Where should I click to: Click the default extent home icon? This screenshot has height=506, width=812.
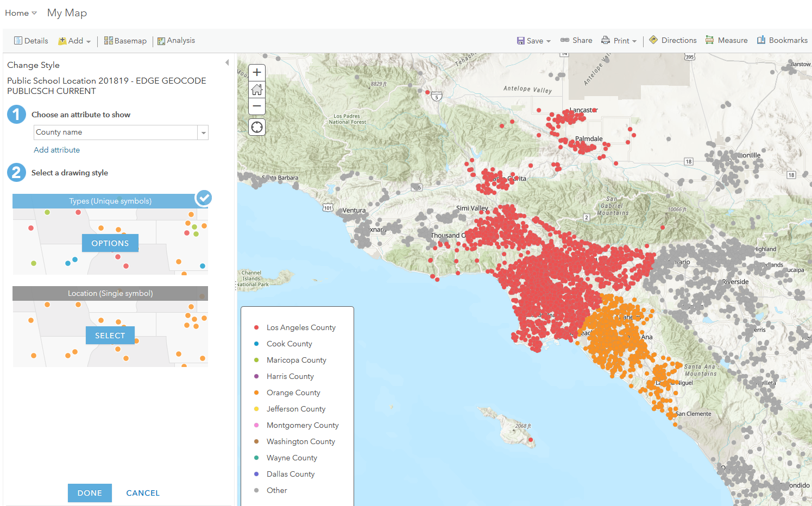[x=256, y=90]
